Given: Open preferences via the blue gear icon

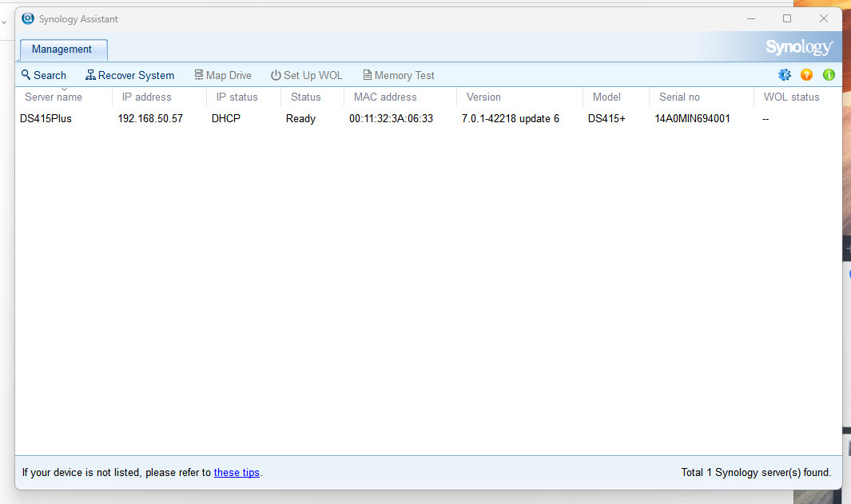Looking at the screenshot, I should click(784, 75).
